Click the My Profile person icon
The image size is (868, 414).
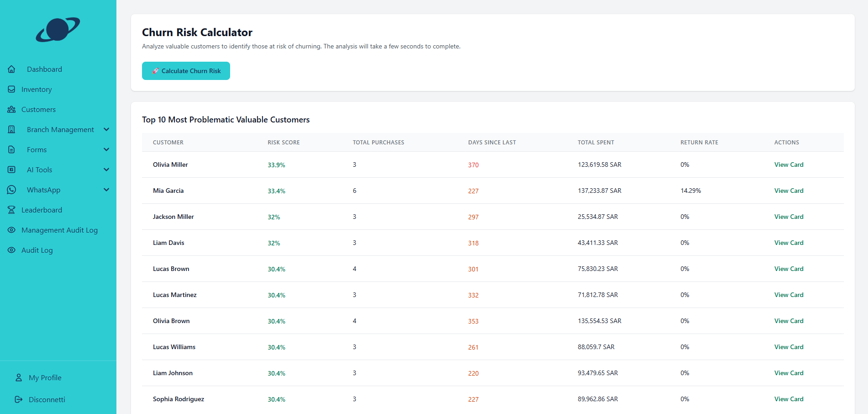click(x=19, y=377)
